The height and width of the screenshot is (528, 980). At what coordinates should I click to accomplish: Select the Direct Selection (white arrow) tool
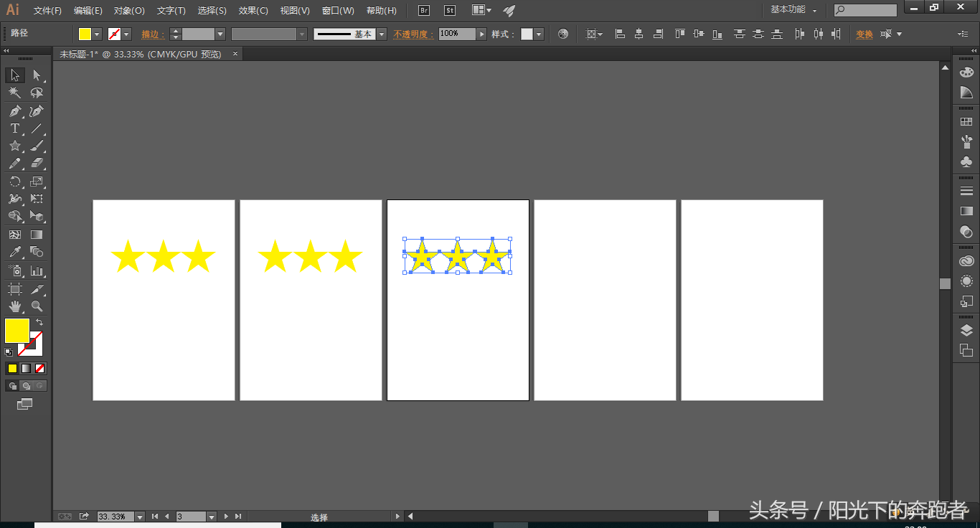tap(37, 75)
